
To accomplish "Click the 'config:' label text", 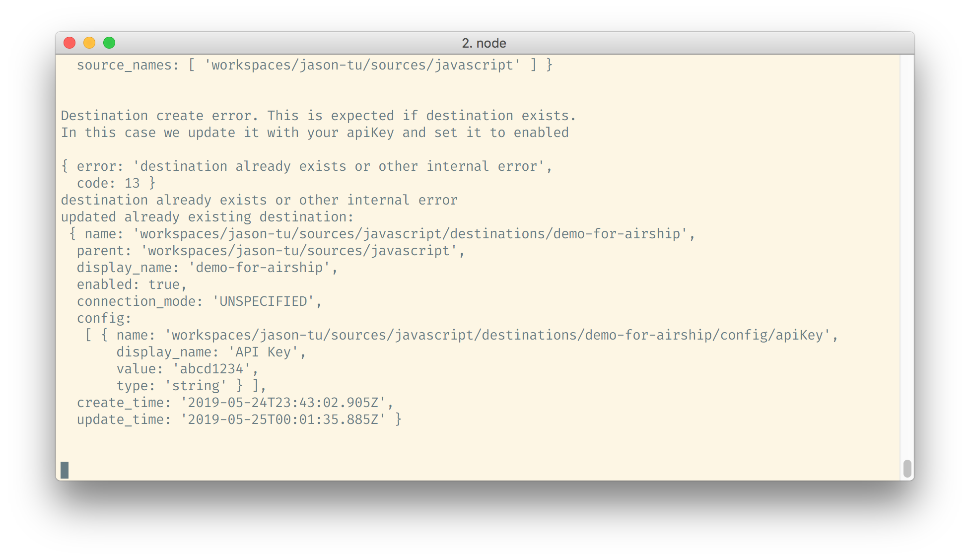I will [104, 318].
